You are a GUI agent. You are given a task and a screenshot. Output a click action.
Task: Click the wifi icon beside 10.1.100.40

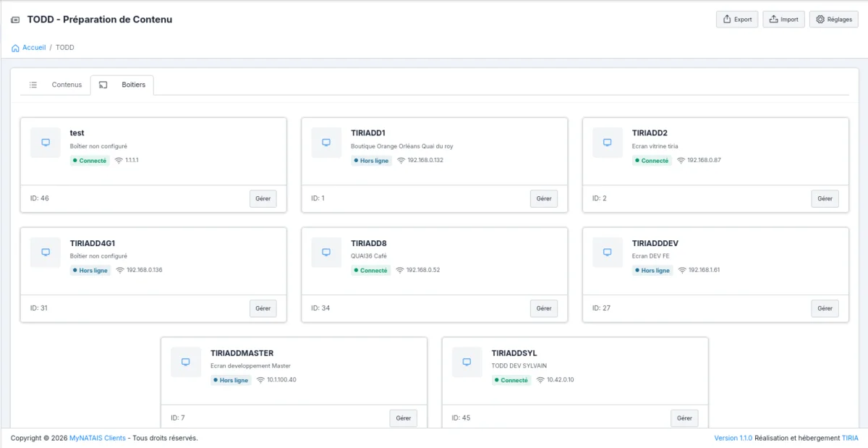260,380
